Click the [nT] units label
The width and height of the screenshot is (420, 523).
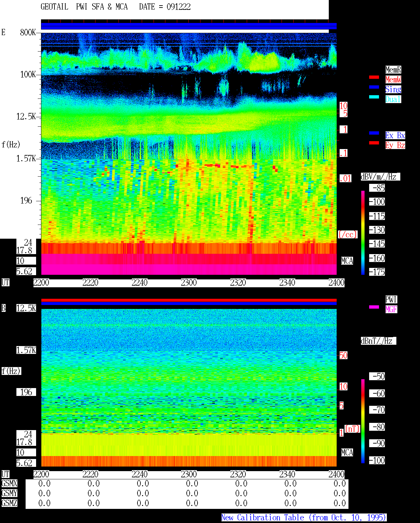[x=352, y=429]
